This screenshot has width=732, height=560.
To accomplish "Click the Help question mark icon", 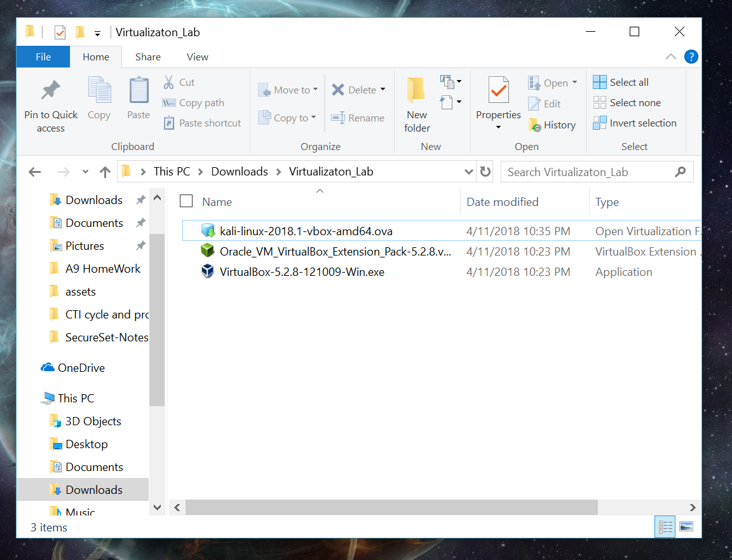I will coord(691,57).
